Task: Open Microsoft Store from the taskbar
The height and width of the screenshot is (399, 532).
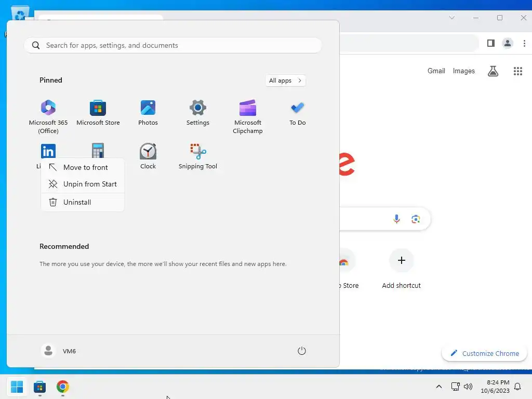Action: click(39, 387)
